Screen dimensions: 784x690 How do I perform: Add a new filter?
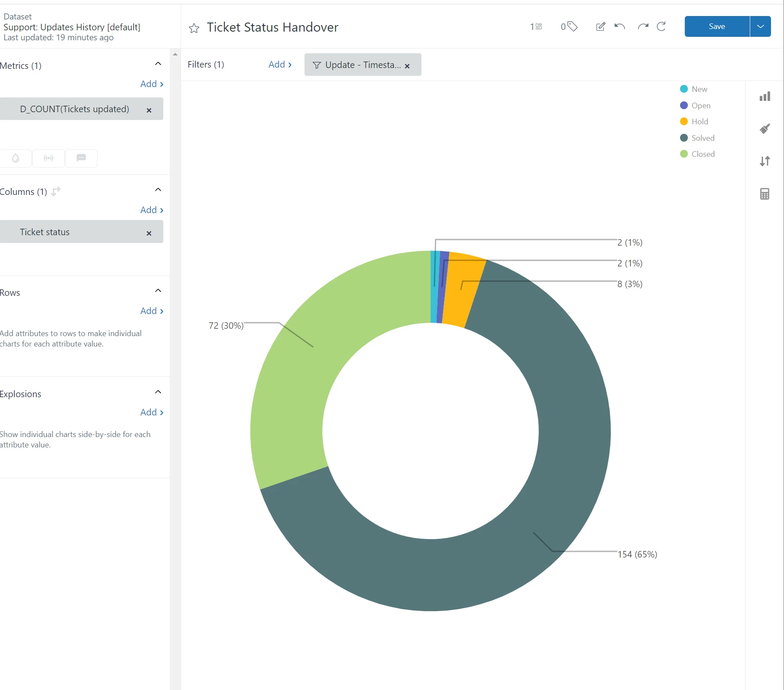point(280,65)
